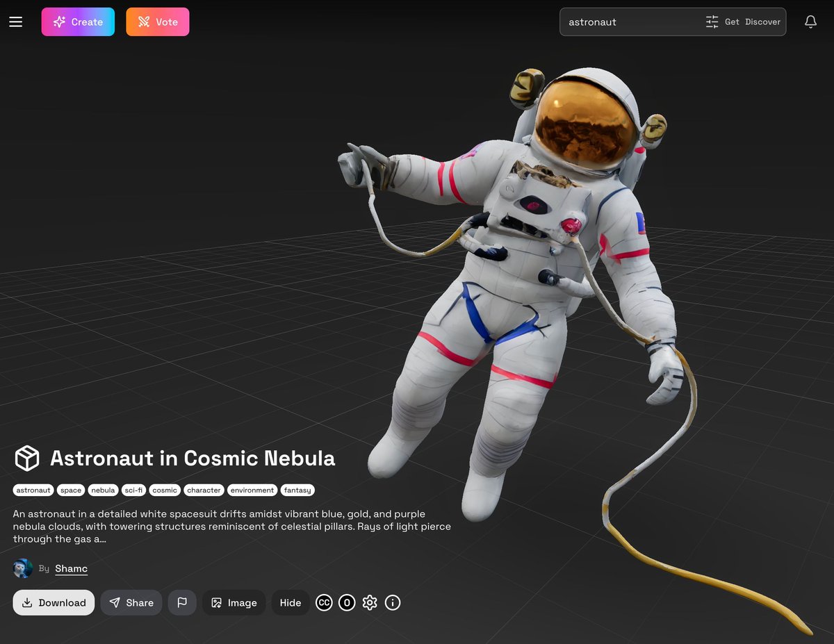
Task: Select the character tag
Action: (204, 490)
